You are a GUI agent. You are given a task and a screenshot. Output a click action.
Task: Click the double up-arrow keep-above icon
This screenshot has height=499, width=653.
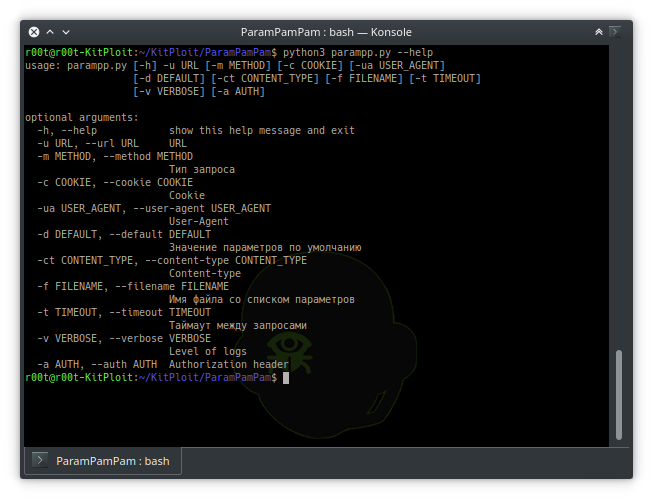[598, 32]
